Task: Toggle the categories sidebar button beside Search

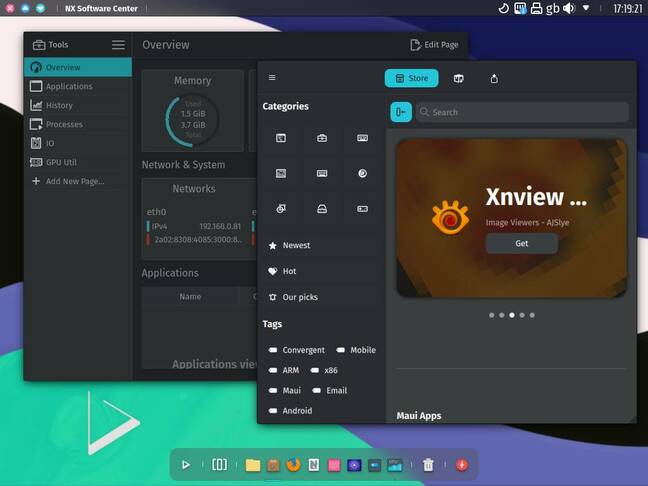Action: [x=401, y=112]
